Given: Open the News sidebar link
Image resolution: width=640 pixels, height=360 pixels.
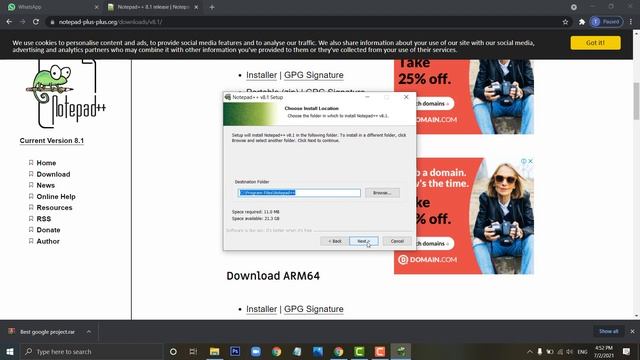Looking at the screenshot, I should pos(45,185).
